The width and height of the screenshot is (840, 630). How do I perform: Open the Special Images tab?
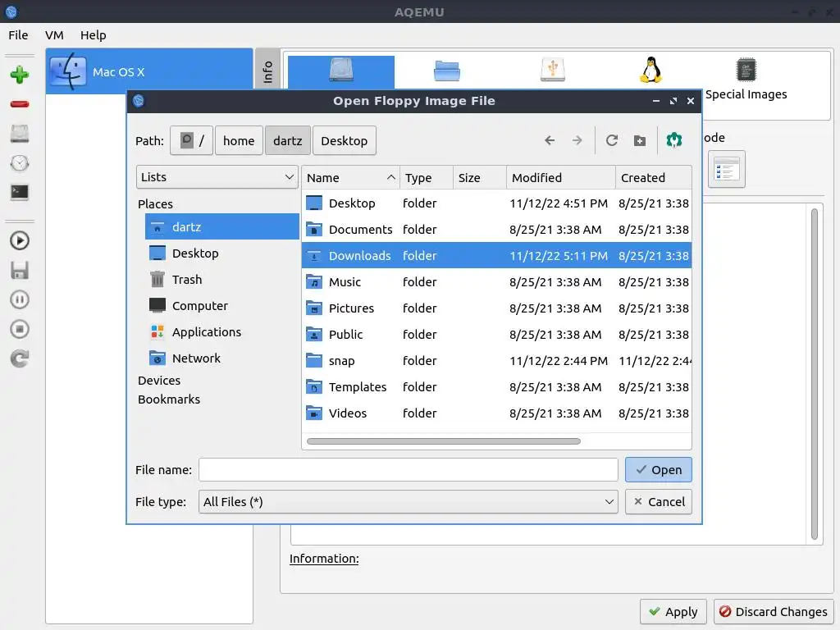click(746, 80)
